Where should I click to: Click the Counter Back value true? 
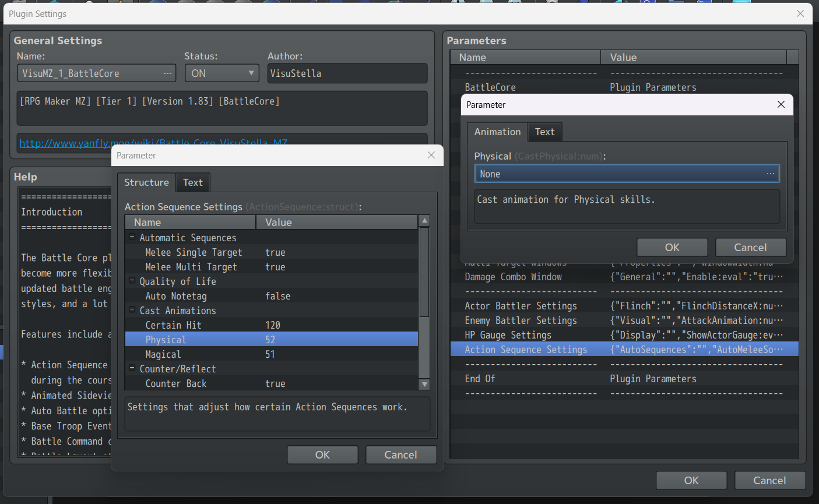point(275,383)
